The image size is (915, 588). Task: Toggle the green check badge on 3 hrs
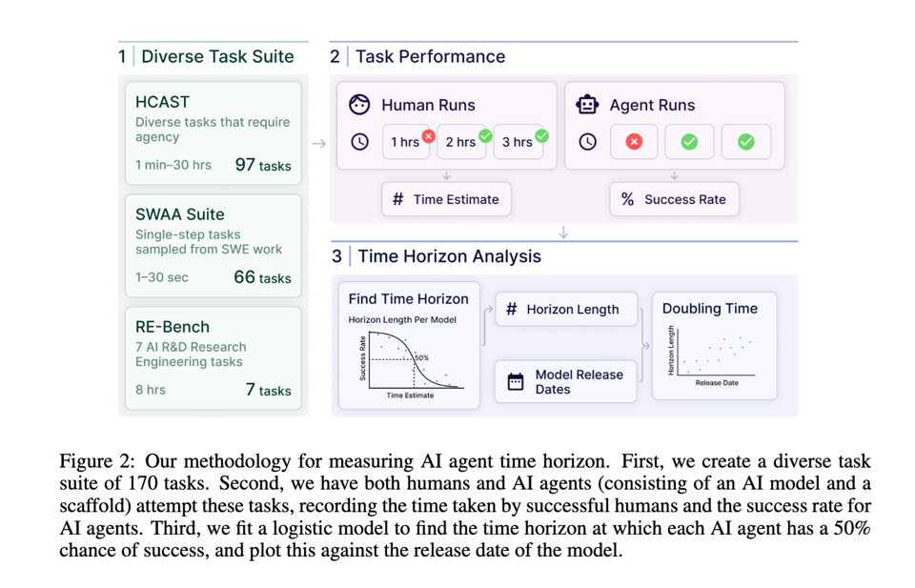(x=541, y=136)
